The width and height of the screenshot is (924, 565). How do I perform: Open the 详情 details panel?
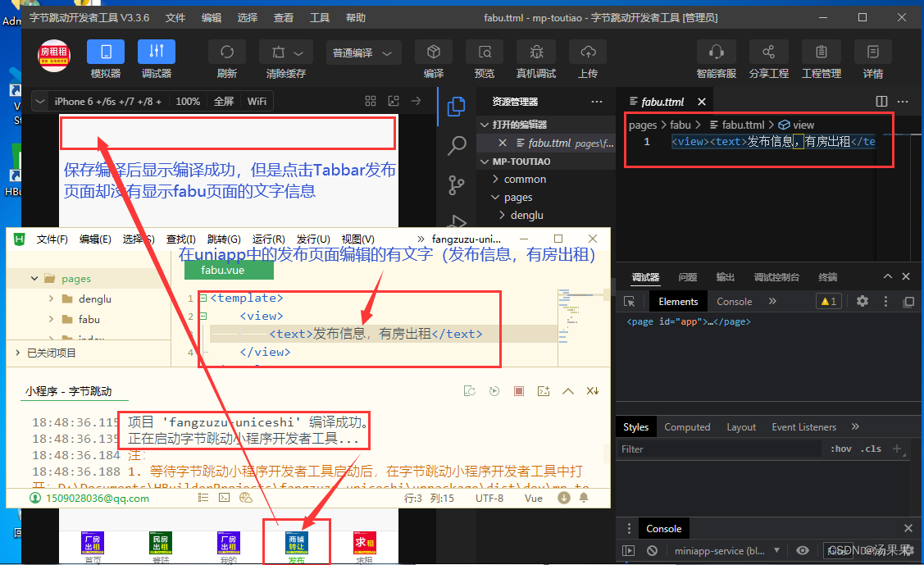[x=872, y=52]
